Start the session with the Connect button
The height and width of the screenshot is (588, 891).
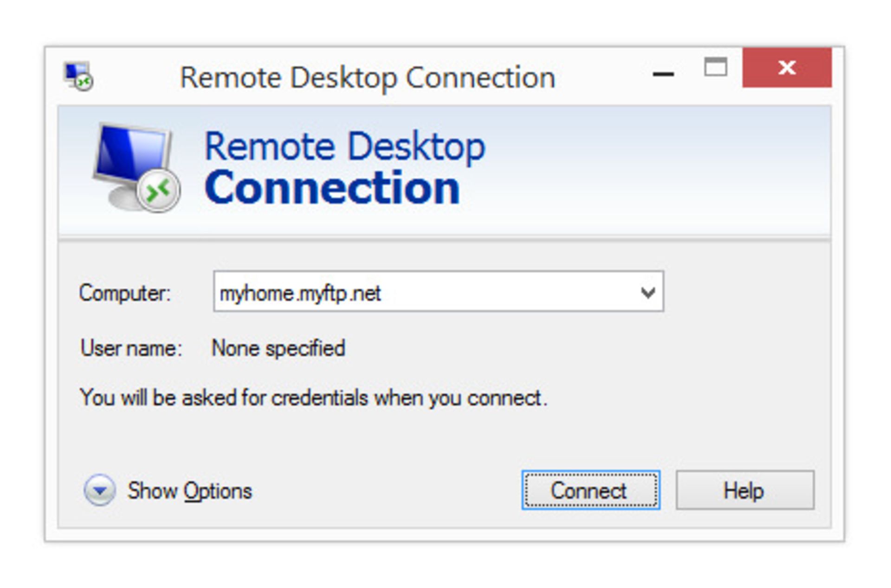pos(590,490)
